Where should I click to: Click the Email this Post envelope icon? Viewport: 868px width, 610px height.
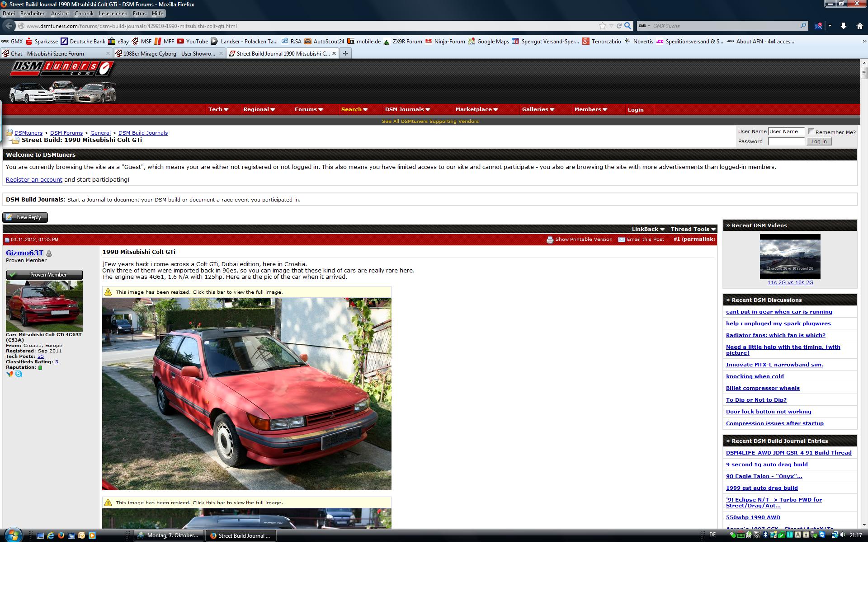point(622,239)
